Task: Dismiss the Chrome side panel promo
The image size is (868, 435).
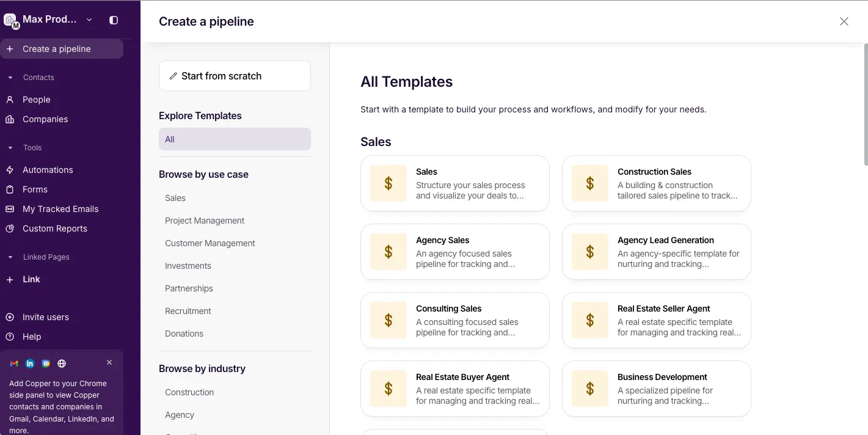Action: tap(109, 362)
